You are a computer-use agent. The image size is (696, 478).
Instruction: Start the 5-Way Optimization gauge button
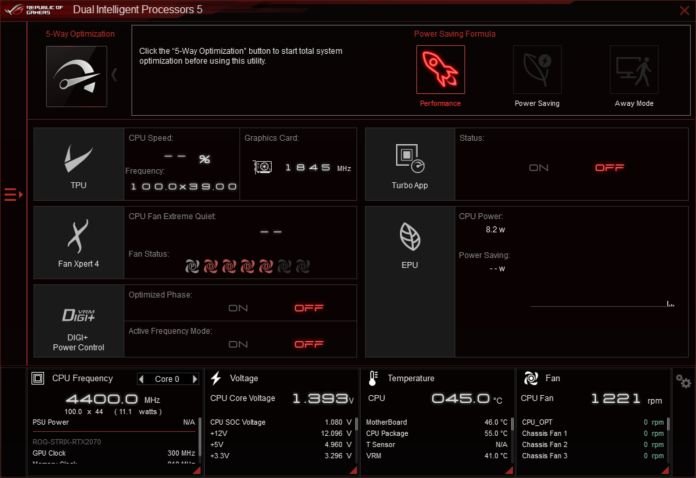pos(76,76)
